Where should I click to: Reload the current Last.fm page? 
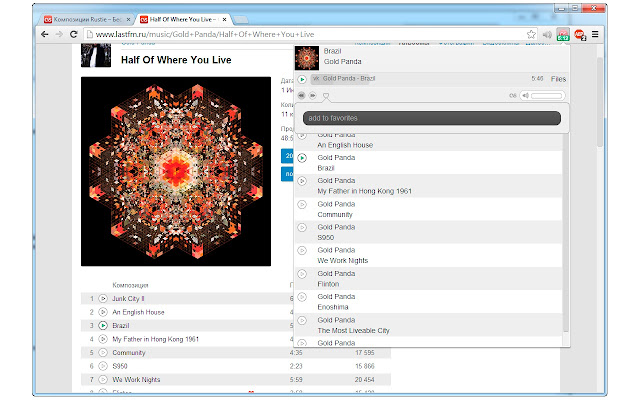74,34
